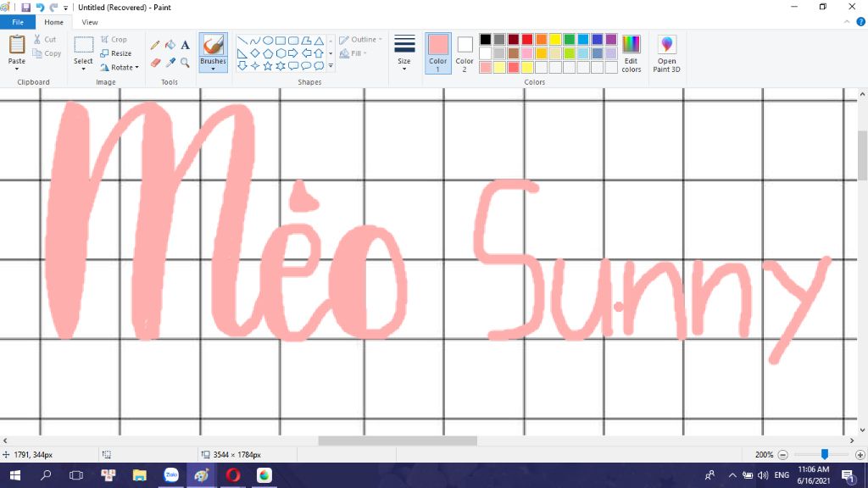Screen dimensions: 868x488
Task: Click the Resize button
Action: tap(116, 53)
